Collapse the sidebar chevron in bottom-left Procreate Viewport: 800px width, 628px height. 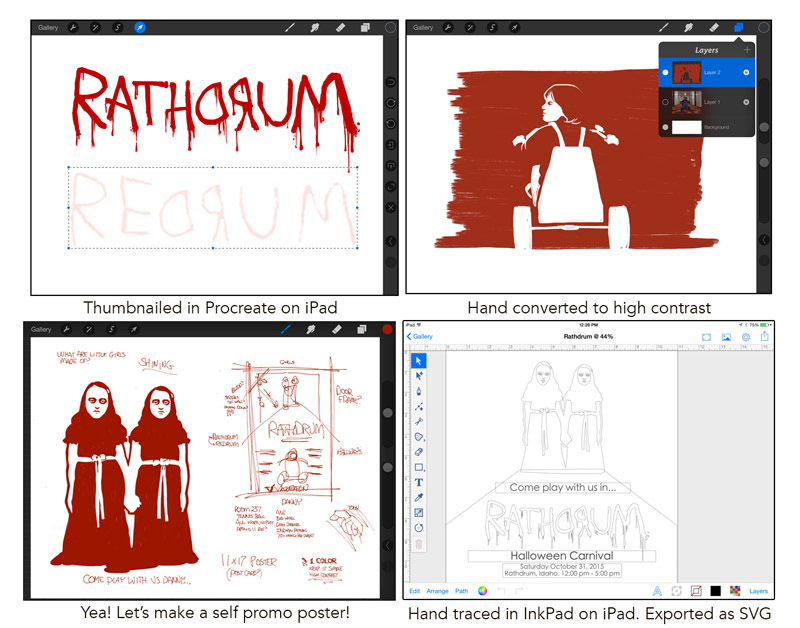tap(388, 546)
